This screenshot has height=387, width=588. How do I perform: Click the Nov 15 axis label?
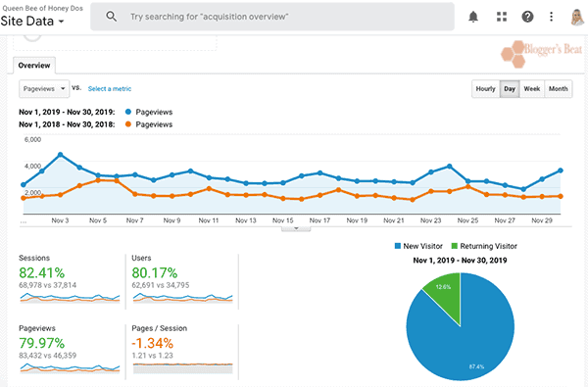(x=283, y=220)
